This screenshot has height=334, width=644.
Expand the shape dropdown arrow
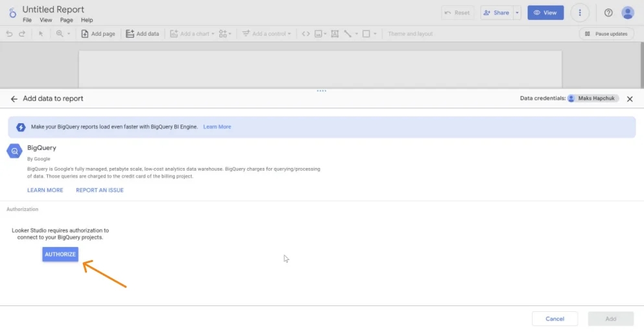[375, 34]
